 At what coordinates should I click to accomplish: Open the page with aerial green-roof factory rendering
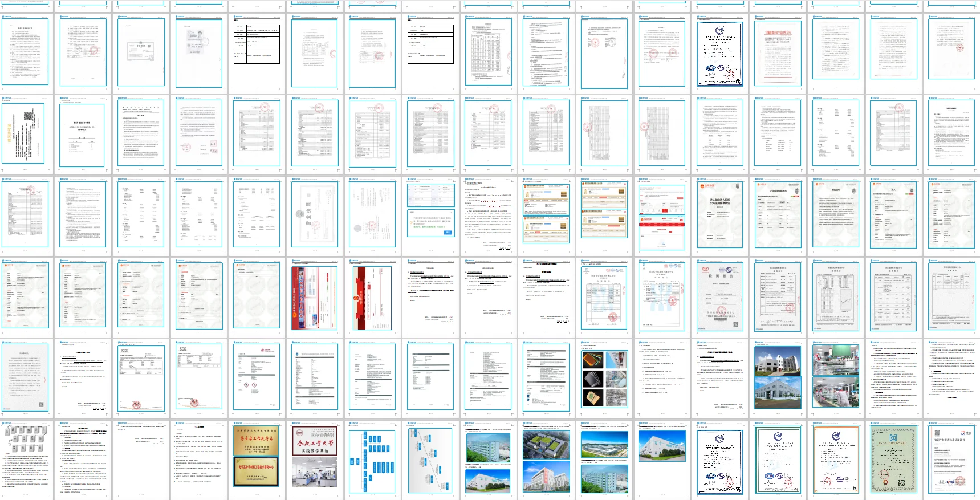coord(547,461)
